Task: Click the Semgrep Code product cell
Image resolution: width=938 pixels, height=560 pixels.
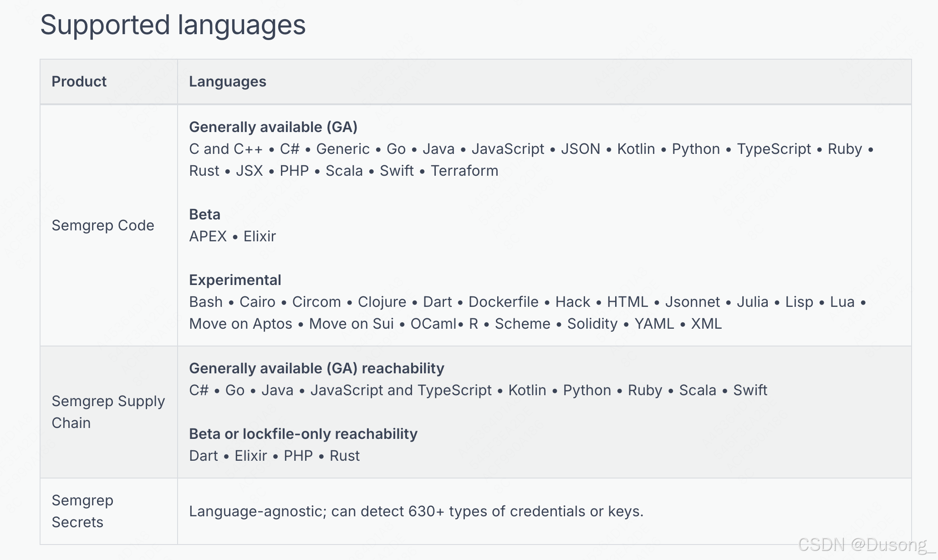Action: click(x=103, y=225)
